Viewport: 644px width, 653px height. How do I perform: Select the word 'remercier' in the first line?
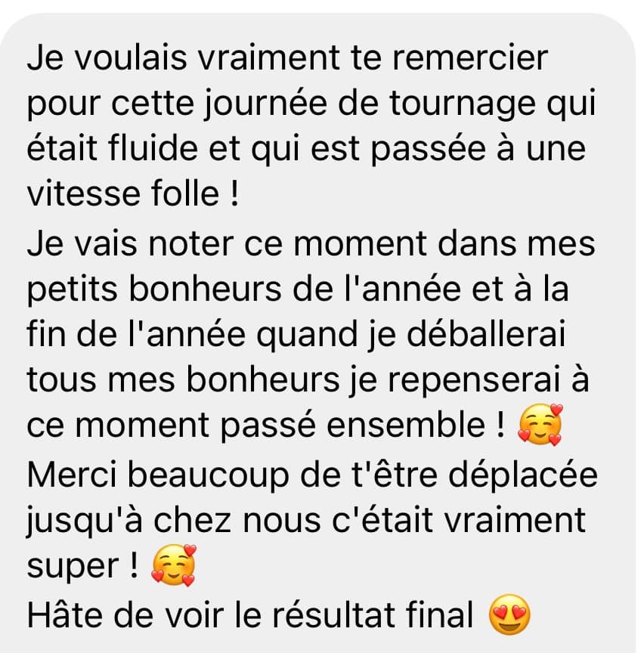pyautogui.click(x=470, y=57)
